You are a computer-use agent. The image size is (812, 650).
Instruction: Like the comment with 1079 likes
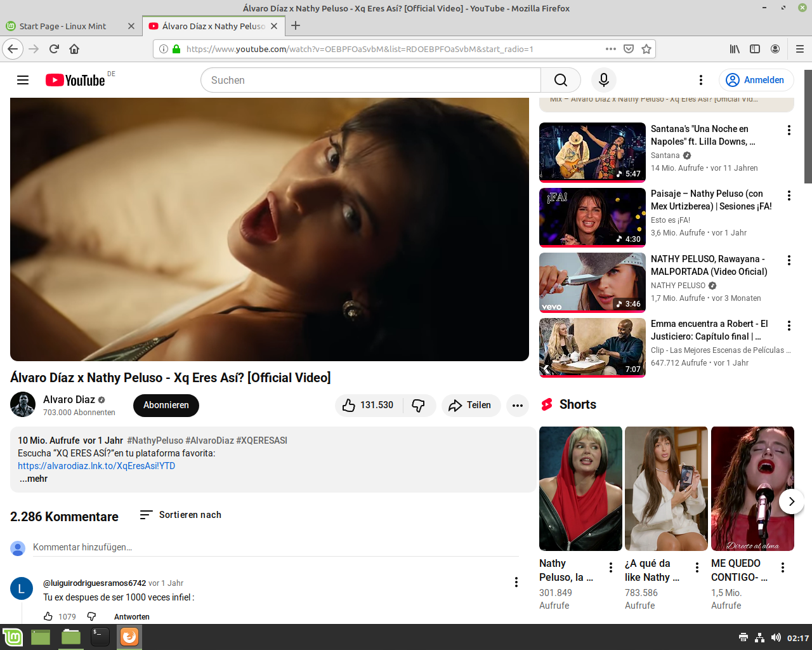[48, 616]
